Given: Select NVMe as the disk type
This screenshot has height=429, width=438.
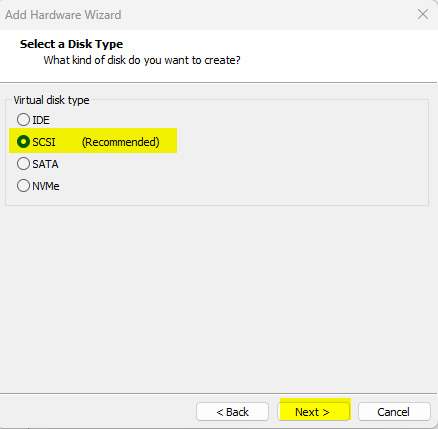Looking at the screenshot, I should coord(23,186).
